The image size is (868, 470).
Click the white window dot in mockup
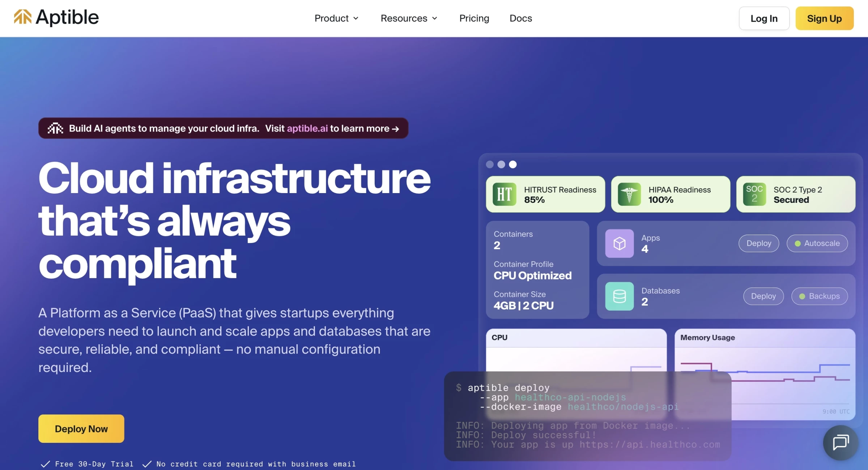point(513,164)
